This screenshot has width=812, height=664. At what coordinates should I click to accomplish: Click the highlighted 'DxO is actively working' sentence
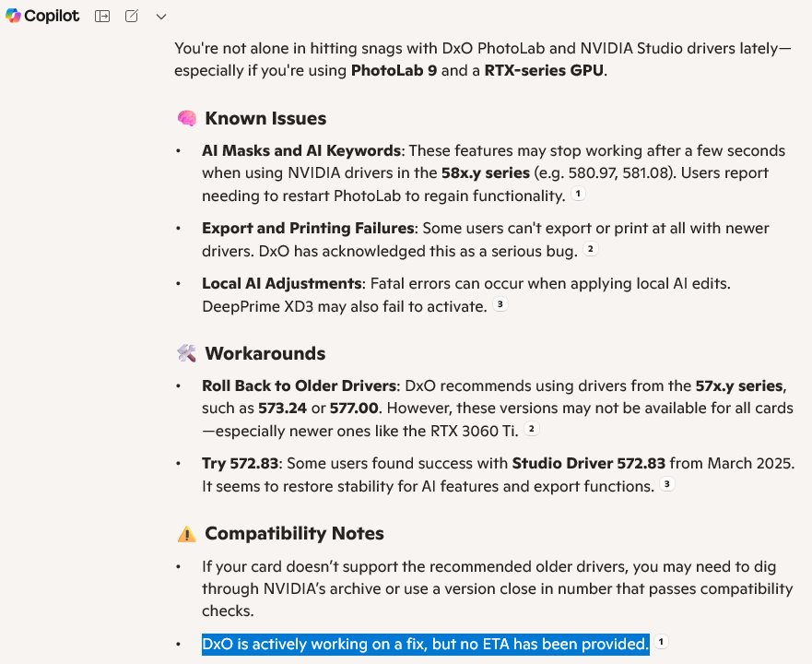pyautogui.click(x=425, y=644)
